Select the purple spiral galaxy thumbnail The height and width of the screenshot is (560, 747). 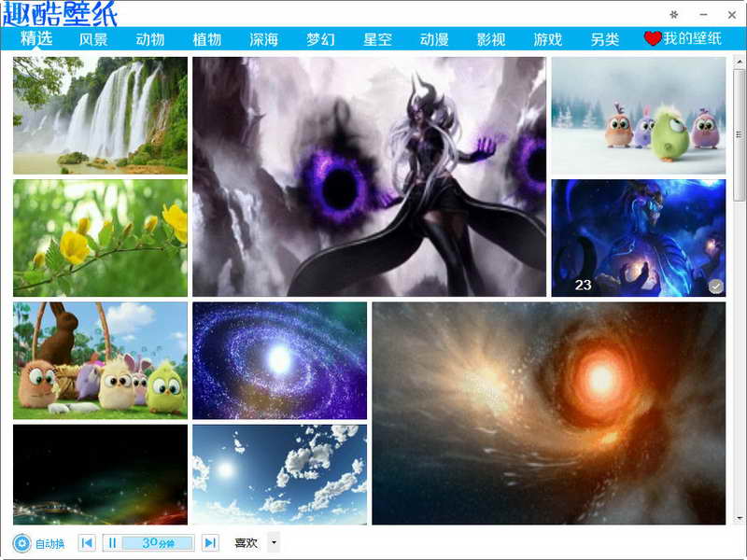[279, 360]
